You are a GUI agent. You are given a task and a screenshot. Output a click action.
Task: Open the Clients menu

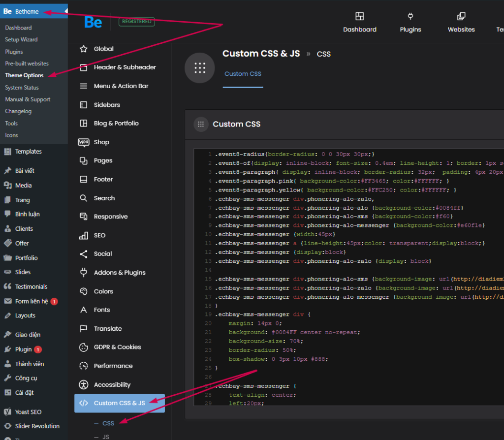click(24, 229)
